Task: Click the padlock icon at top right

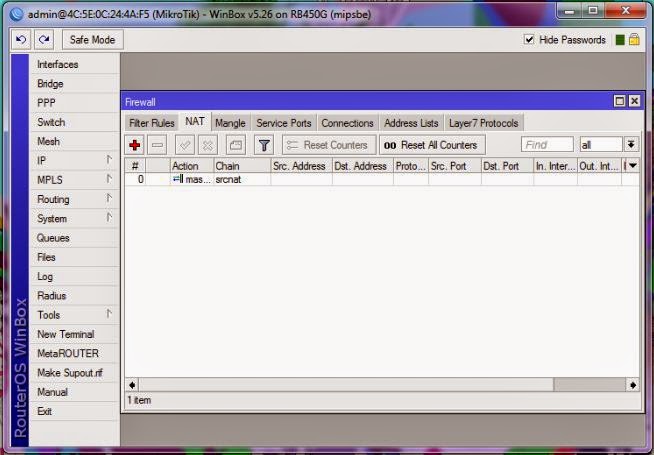Action: (x=634, y=40)
